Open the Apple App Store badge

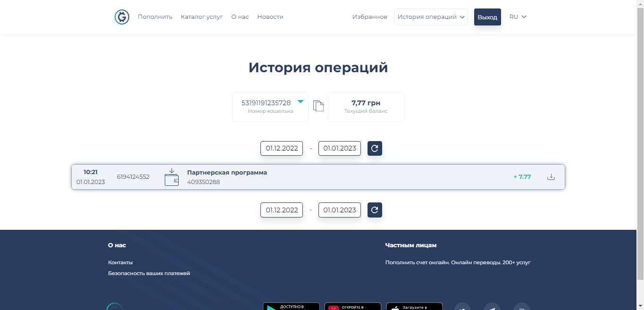pyautogui.click(x=414, y=307)
